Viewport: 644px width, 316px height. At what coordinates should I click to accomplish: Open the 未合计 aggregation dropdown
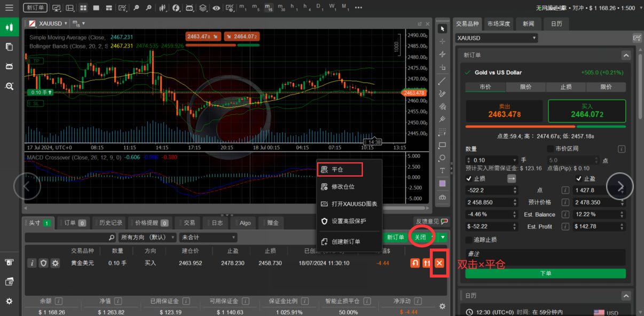click(x=209, y=237)
